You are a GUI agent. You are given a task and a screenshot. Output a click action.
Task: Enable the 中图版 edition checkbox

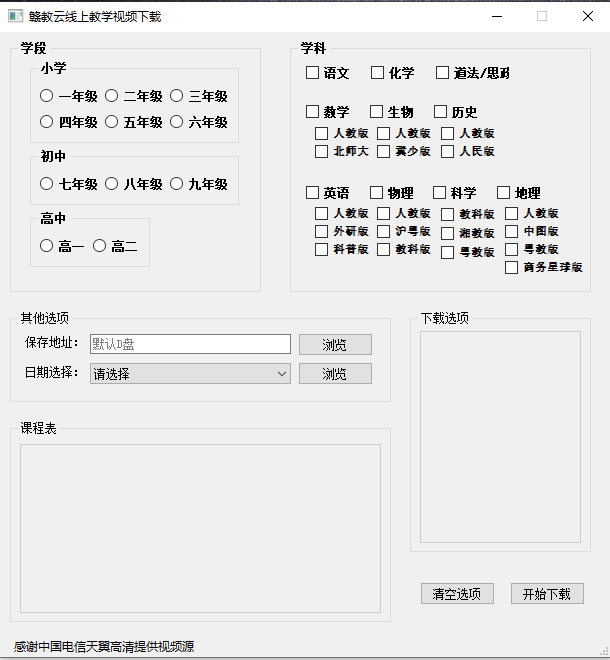tap(511, 232)
